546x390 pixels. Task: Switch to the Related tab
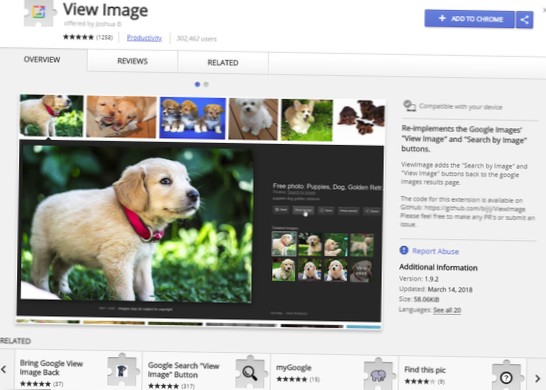click(x=223, y=63)
